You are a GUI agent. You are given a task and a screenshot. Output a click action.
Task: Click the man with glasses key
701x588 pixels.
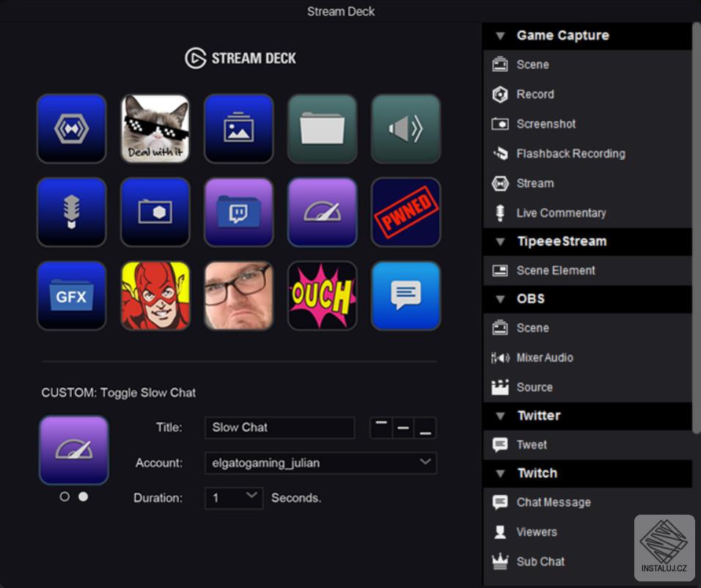point(239,295)
